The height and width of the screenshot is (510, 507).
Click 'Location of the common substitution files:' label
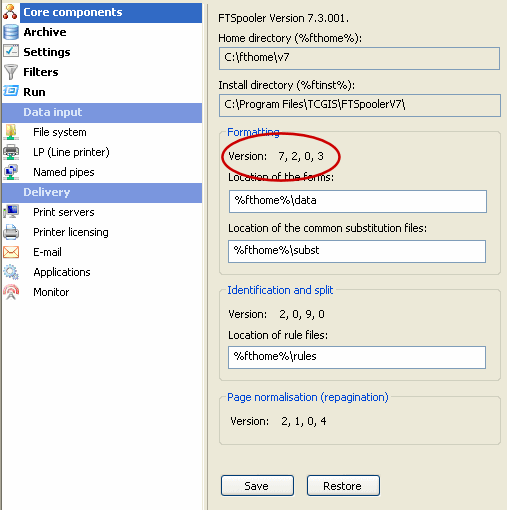327,228
